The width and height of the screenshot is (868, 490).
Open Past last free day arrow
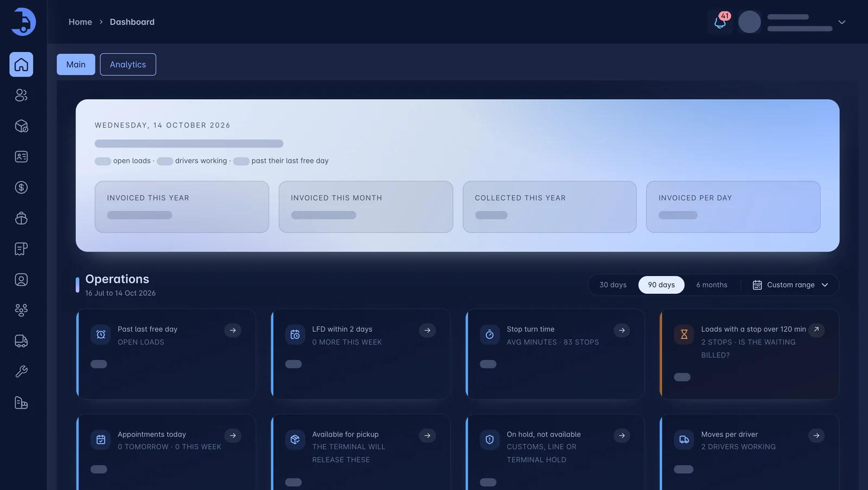pyautogui.click(x=233, y=330)
